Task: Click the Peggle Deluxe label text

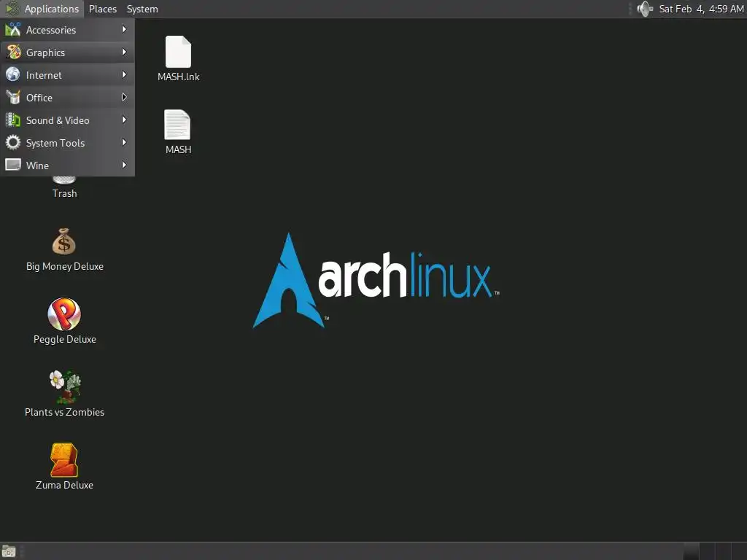Action: pos(65,339)
